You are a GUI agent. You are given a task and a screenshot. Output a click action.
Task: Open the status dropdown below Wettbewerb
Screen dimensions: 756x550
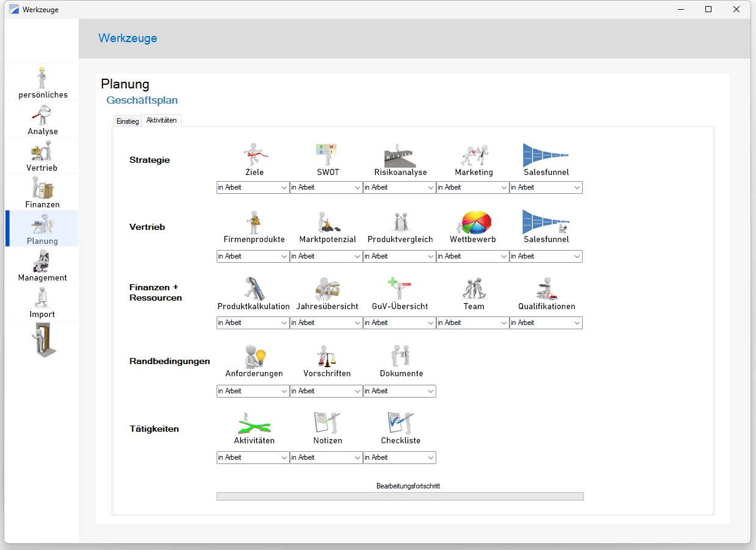click(473, 257)
